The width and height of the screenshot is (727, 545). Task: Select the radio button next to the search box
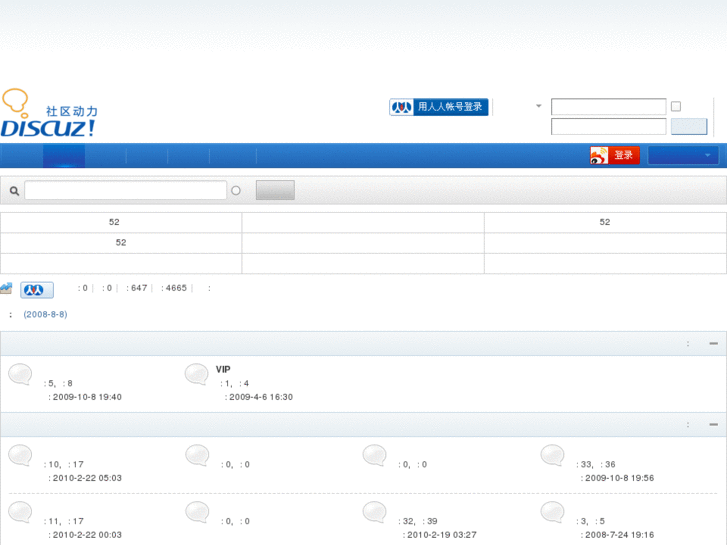coord(236,191)
